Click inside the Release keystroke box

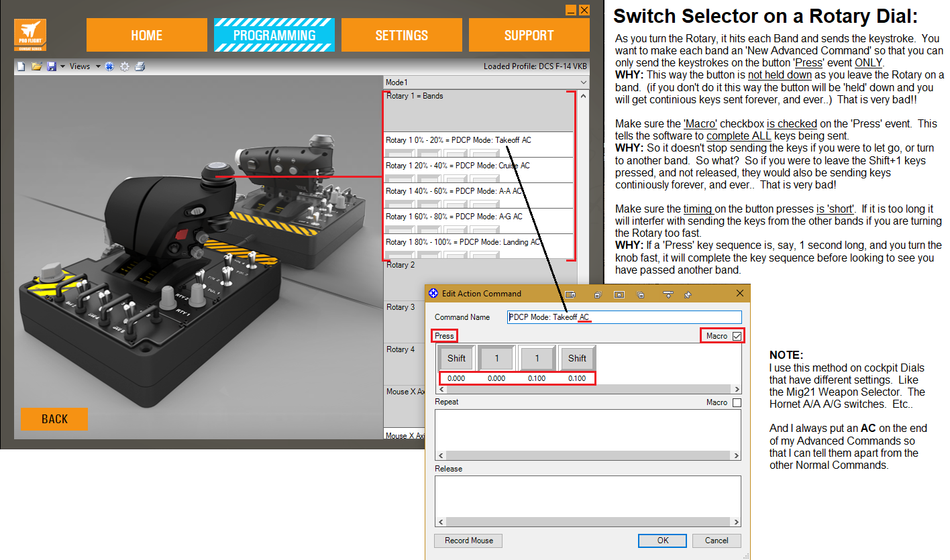(588, 496)
